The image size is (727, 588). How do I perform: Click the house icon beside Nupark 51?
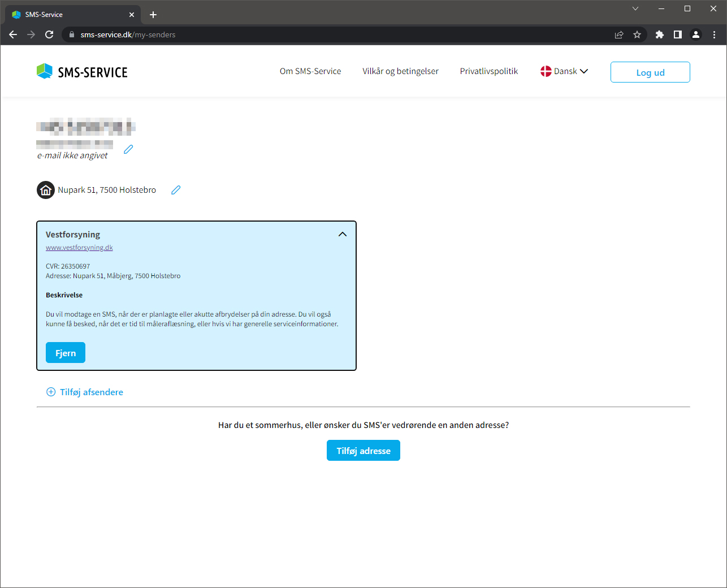pyautogui.click(x=46, y=190)
